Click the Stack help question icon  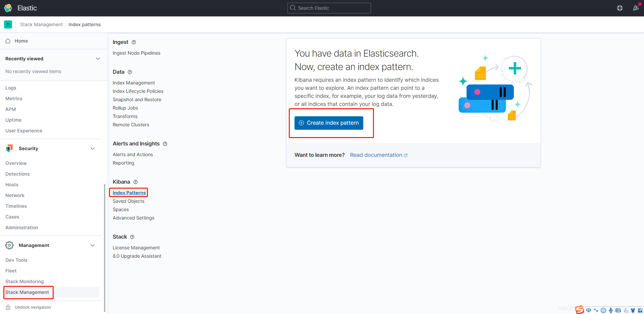point(132,237)
